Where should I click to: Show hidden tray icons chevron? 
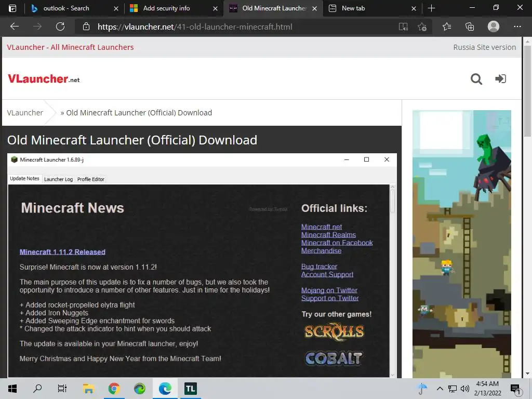[x=440, y=389]
